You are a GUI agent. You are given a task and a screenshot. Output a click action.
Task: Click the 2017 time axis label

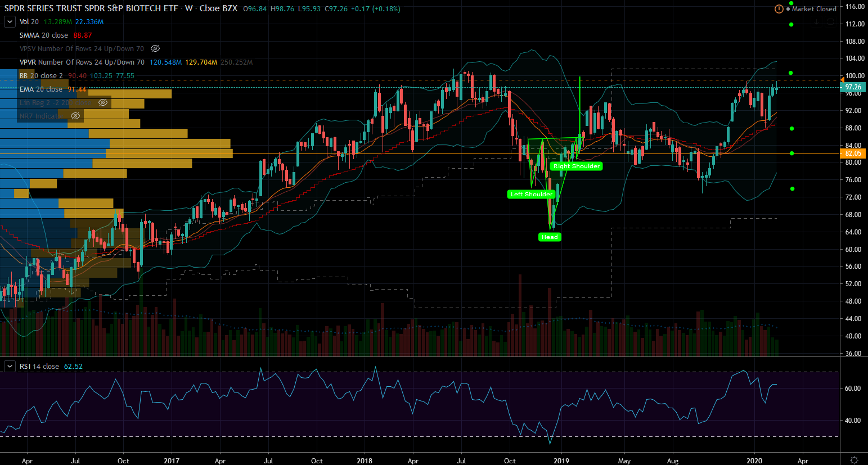pyautogui.click(x=172, y=461)
